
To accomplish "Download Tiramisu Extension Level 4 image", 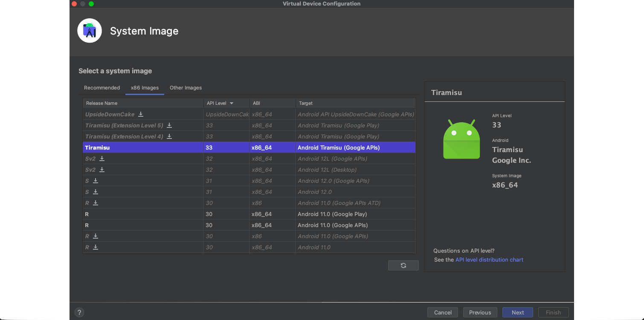I will [169, 136].
